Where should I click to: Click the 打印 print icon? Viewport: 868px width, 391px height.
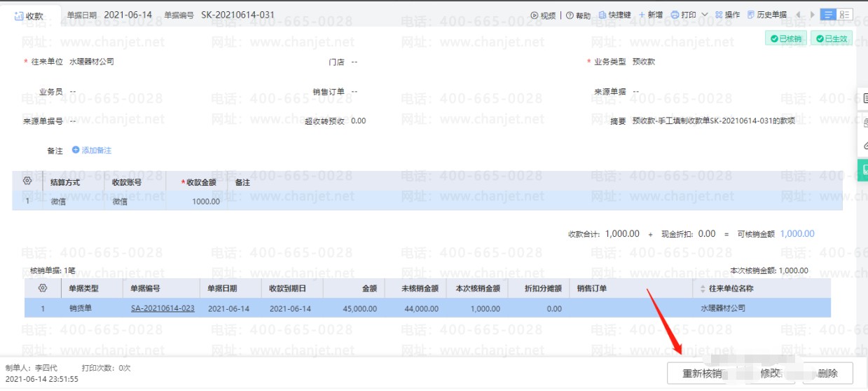pos(675,15)
